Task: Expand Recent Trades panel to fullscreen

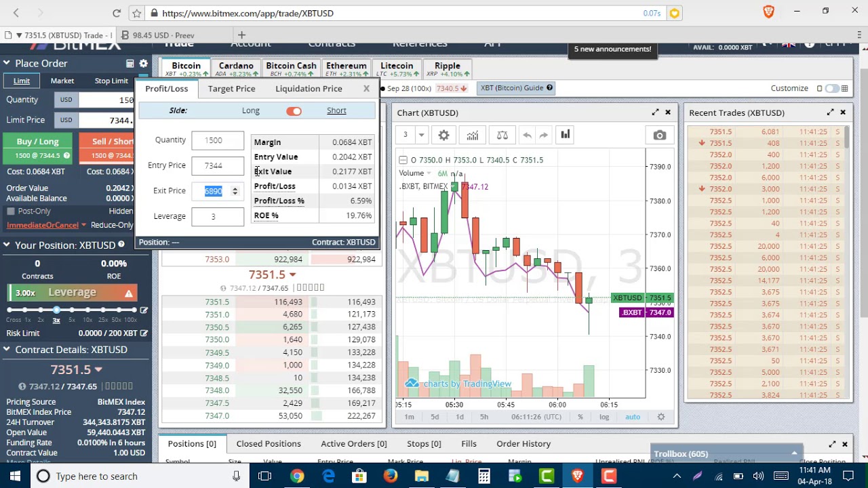Action: (830, 113)
